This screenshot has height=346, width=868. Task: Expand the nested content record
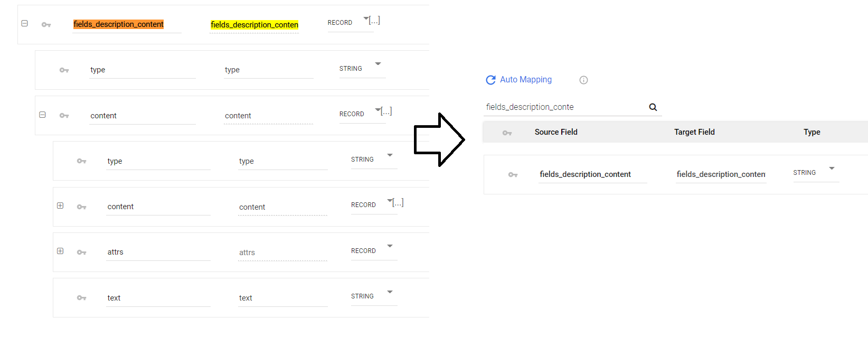click(60, 205)
